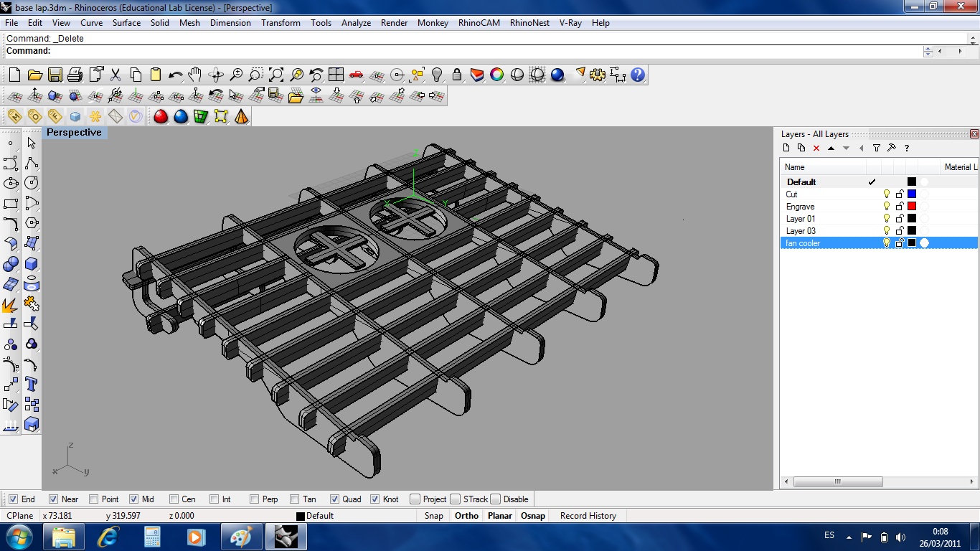The height and width of the screenshot is (551, 980).
Task: Uncheck the End osnap checkbox
Action: [13, 499]
